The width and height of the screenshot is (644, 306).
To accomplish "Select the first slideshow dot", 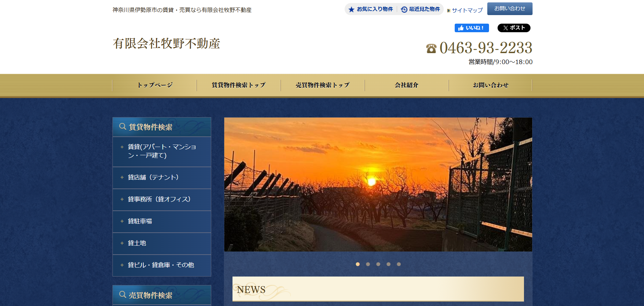I will pos(358,264).
